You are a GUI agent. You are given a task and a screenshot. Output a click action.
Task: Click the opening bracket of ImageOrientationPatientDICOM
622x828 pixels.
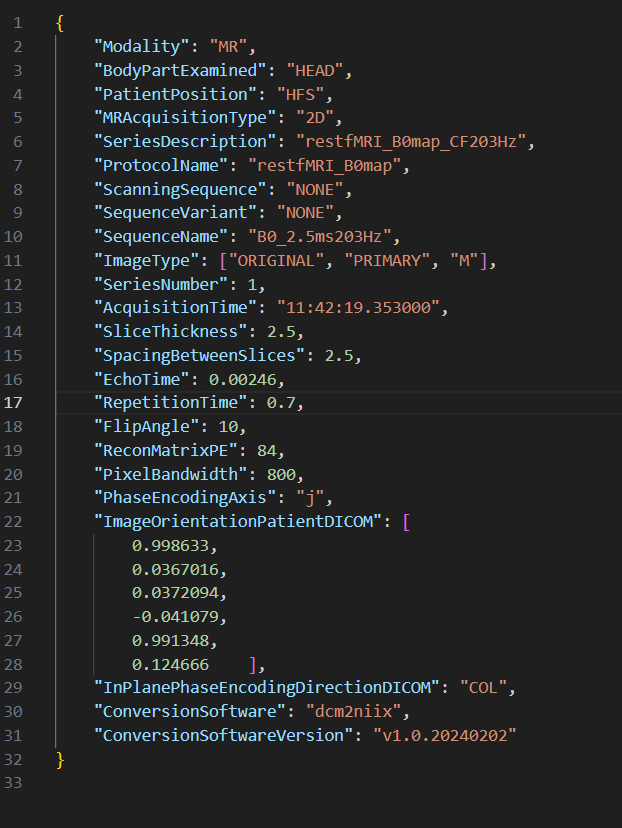[x=404, y=521]
